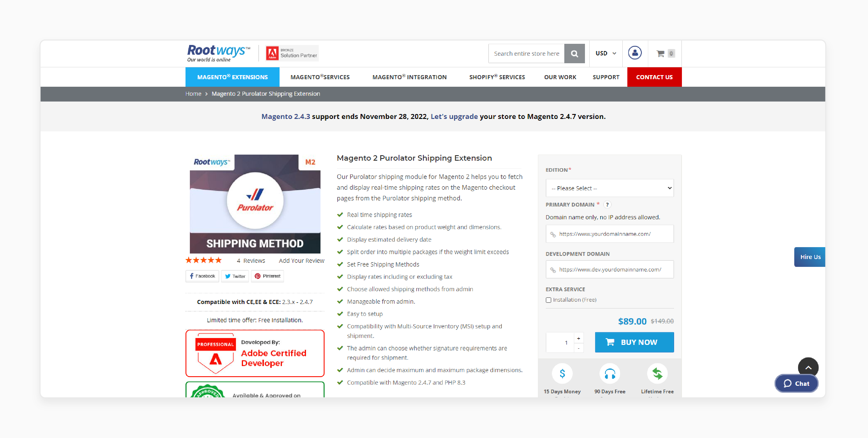Screen dimensions: 868x438
Task: Open Shopify Services menu
Action: [497, 77]
